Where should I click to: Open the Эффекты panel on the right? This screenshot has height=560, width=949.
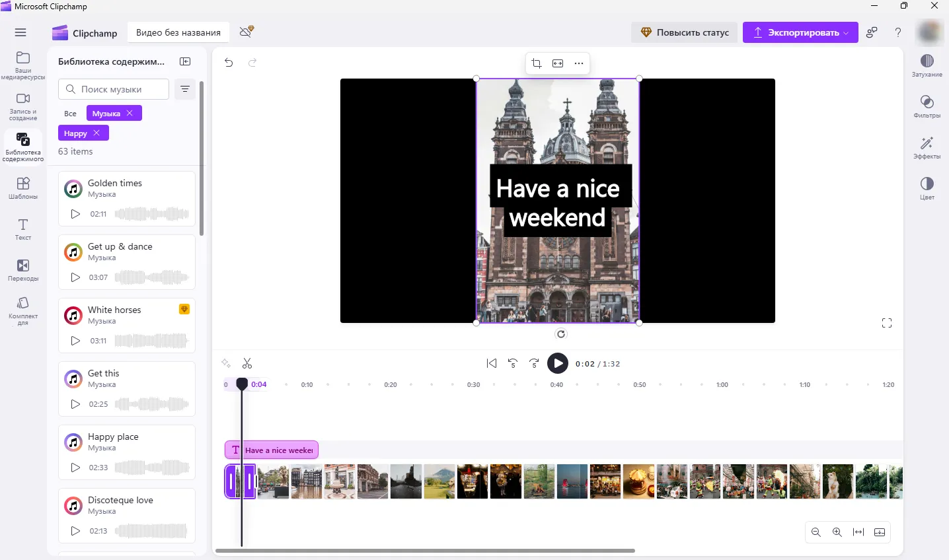pyautogui.click(x=927, y=148)
